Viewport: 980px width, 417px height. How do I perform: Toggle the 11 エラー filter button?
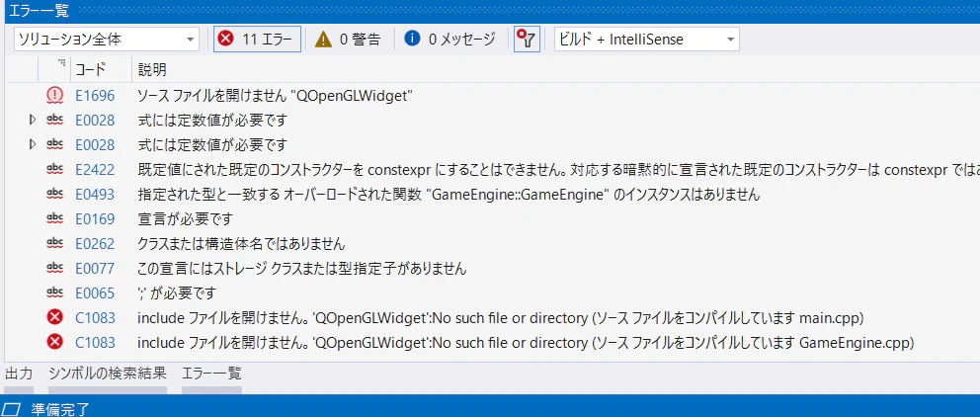point(258,40)
